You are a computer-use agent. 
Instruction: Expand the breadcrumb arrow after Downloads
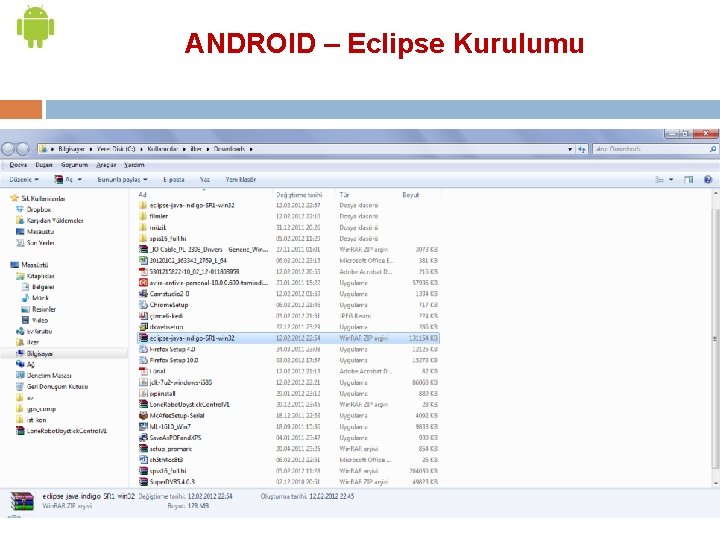click(251, 149)
